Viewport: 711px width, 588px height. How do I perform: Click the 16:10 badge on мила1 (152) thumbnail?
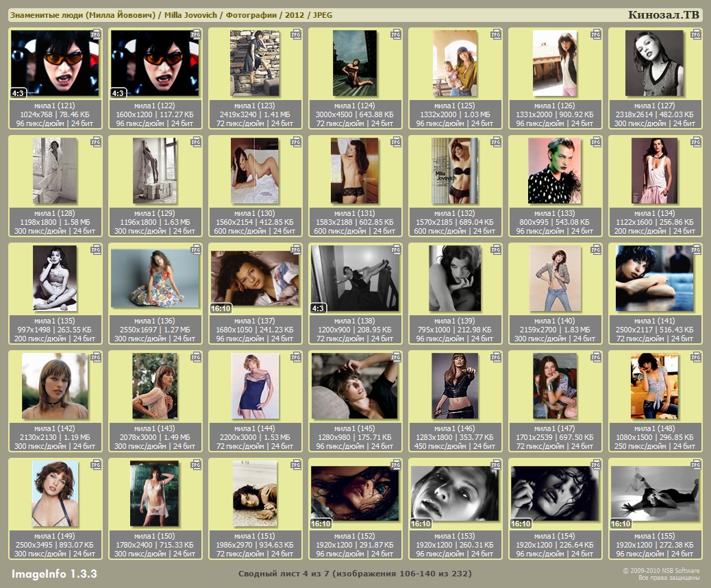tap(321, 524)
